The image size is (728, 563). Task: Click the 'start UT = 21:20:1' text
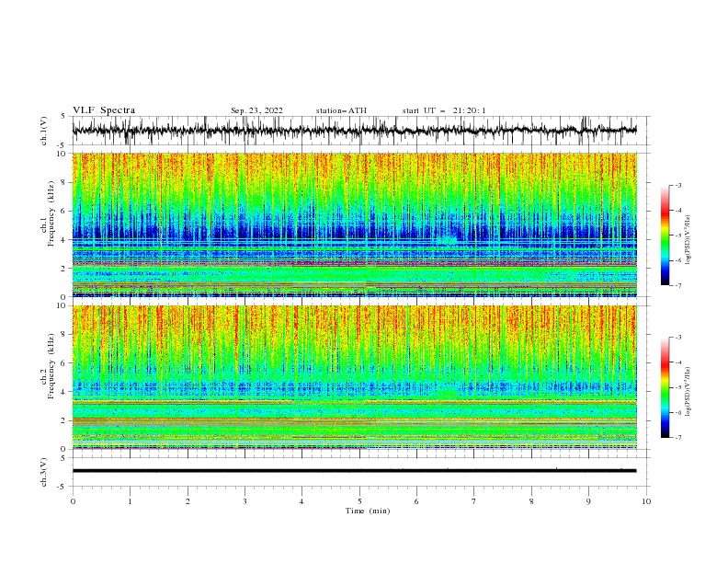point(444,110)
